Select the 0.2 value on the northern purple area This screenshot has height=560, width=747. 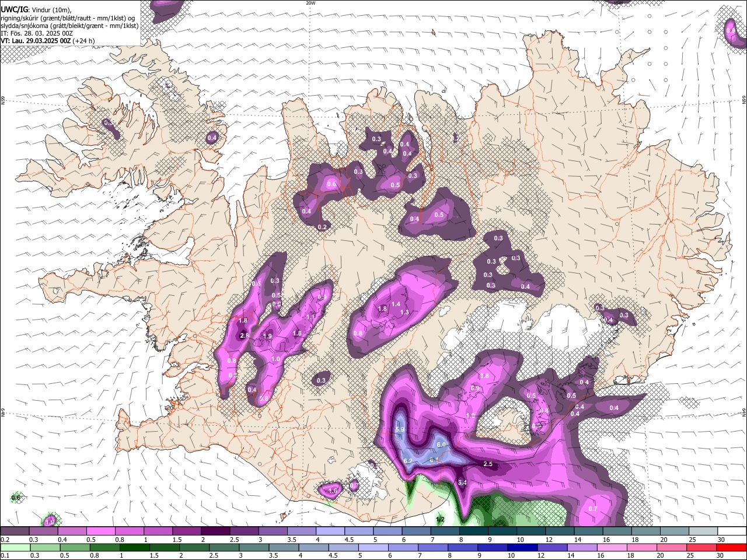[322, 227]
